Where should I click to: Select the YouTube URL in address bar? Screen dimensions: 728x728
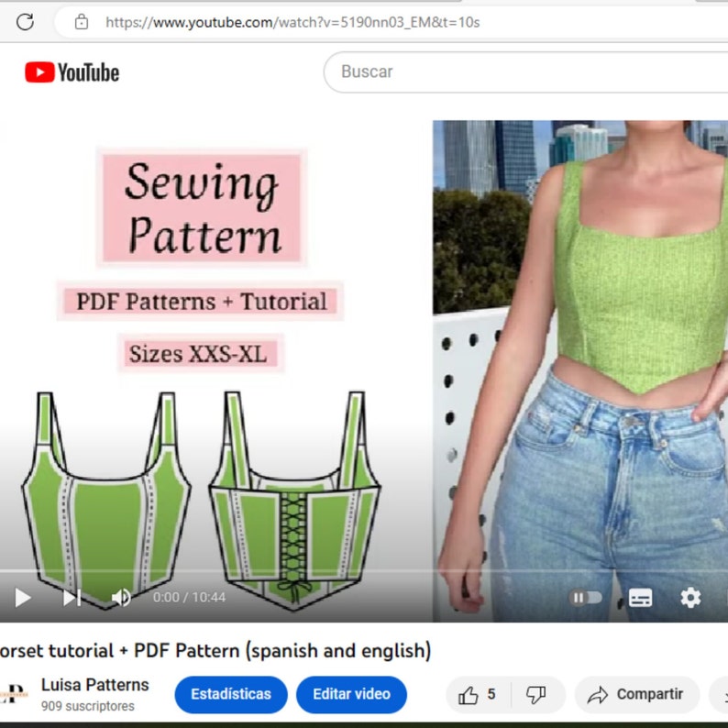click(x=292, y=22)
